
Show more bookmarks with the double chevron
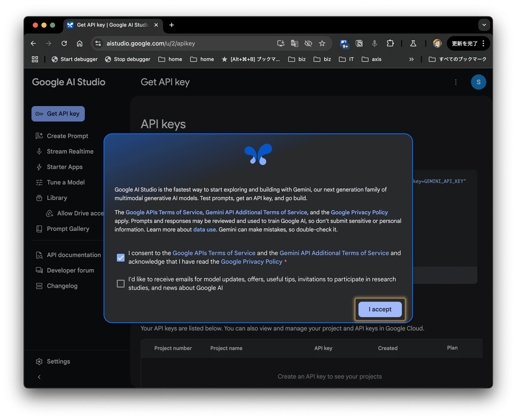pyautogui.click(x=411, y=59)
